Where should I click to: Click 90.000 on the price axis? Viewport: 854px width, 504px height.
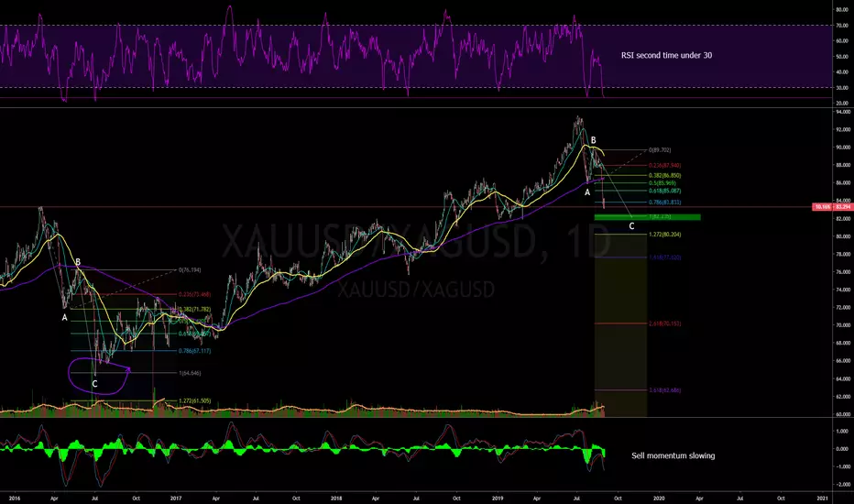843,148
